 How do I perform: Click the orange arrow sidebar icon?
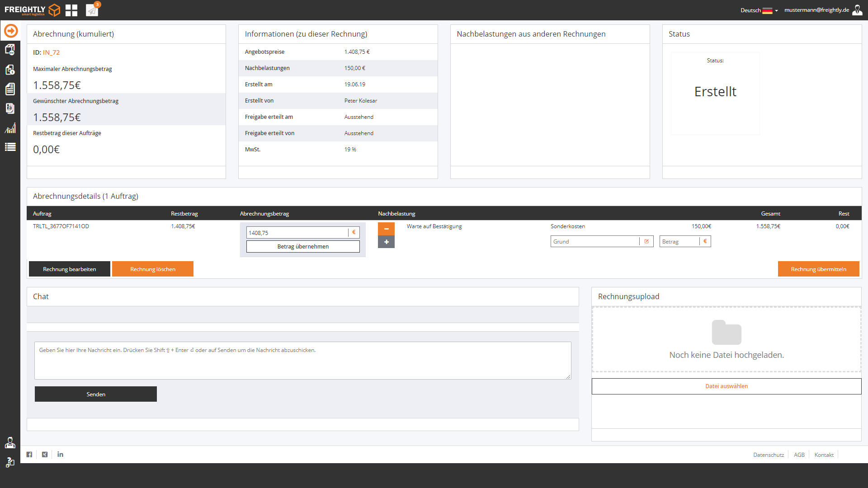11,31
